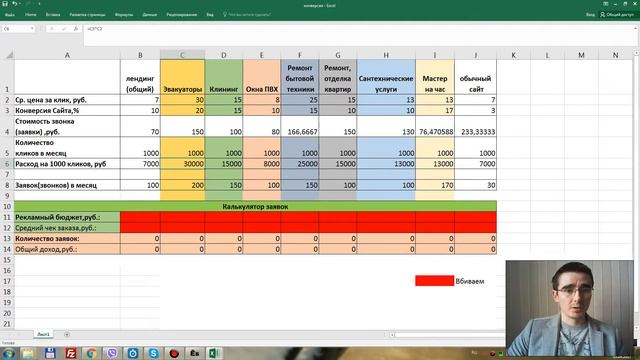Open the Данные ribbon tab
The image size is (640, 360).
pos(150,15)
